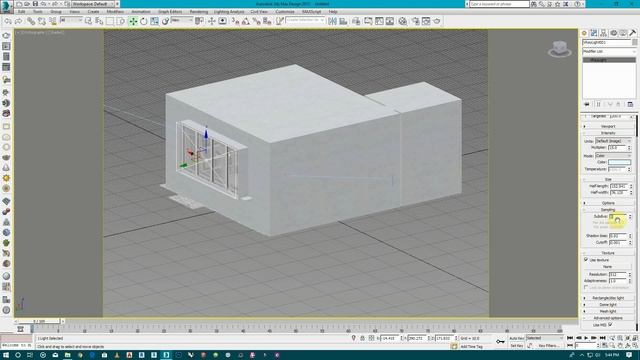Image resolution: width=640 pixels, height=360 pixels.
Task: Click the texture None map button
Action: (607, 267)
